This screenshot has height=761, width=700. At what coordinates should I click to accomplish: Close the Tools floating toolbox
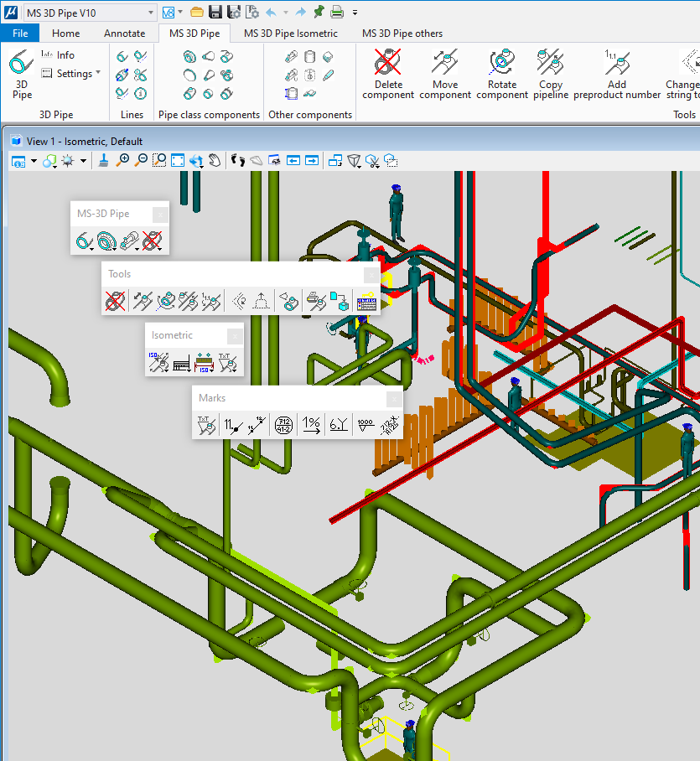(x=371, y=275)
